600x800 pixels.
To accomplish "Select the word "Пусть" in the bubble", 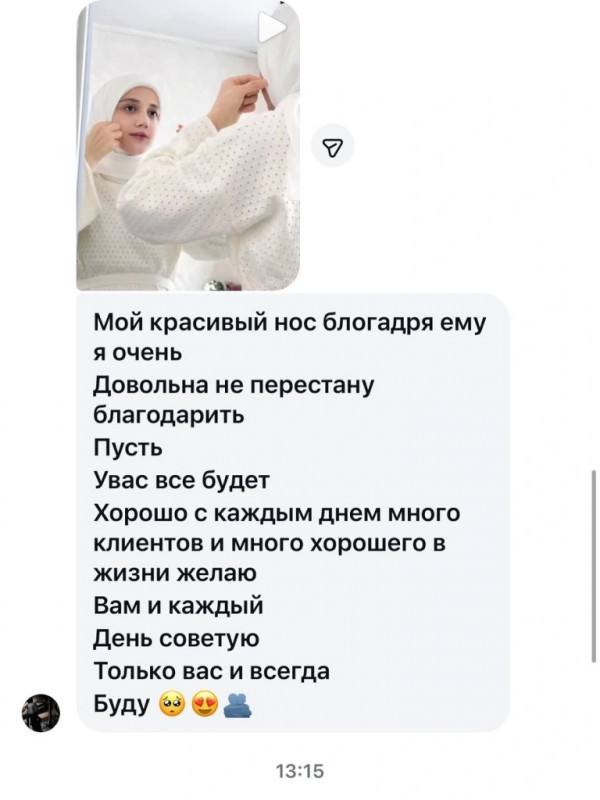I will tap(128, 448).
